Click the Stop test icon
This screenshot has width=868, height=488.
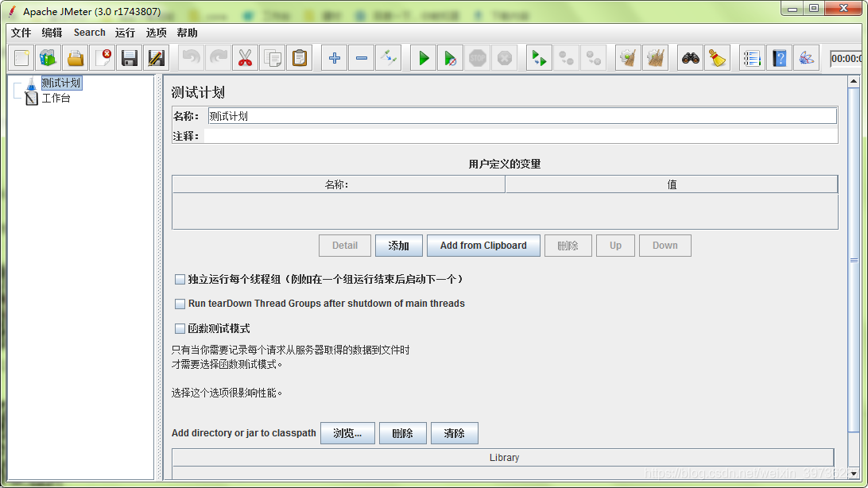(x=477, y=58)
